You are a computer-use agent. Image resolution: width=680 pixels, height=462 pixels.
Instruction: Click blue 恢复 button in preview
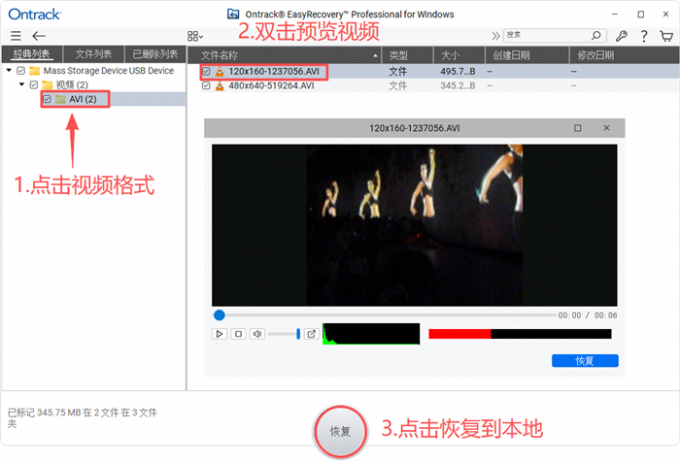click(585, 360)
